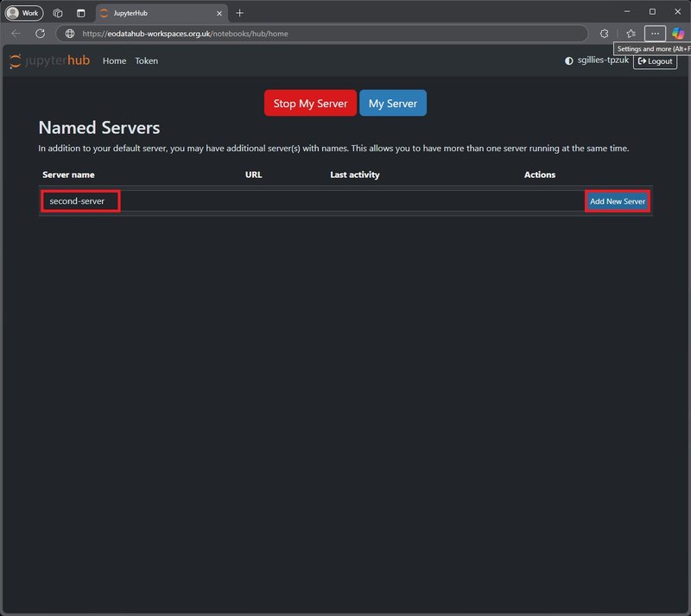The image size is (691, 616).
Task: Open Settings and more menu
Action: pyautogui.click(x=655, y=34)
